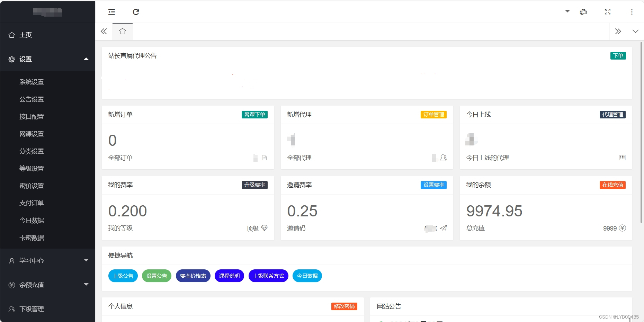
Task: Open the 课程说明 quick nav pill
Action: tap(229, 276)
